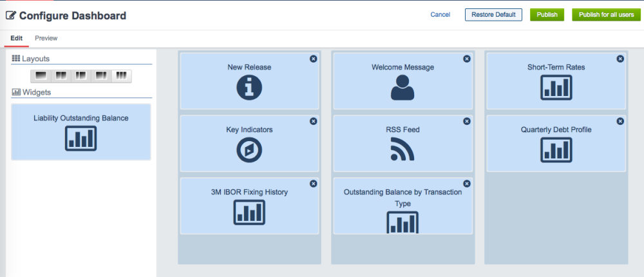This screenshot has height=277, width=644.
Task: Click the Widgets section chart icon
Action: [x=16, y=93]
